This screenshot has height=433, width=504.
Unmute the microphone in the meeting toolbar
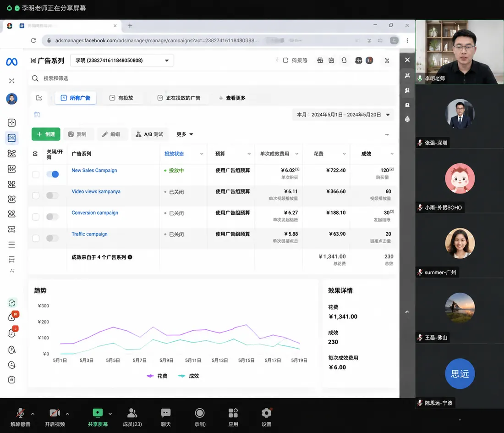coord(20,413)
